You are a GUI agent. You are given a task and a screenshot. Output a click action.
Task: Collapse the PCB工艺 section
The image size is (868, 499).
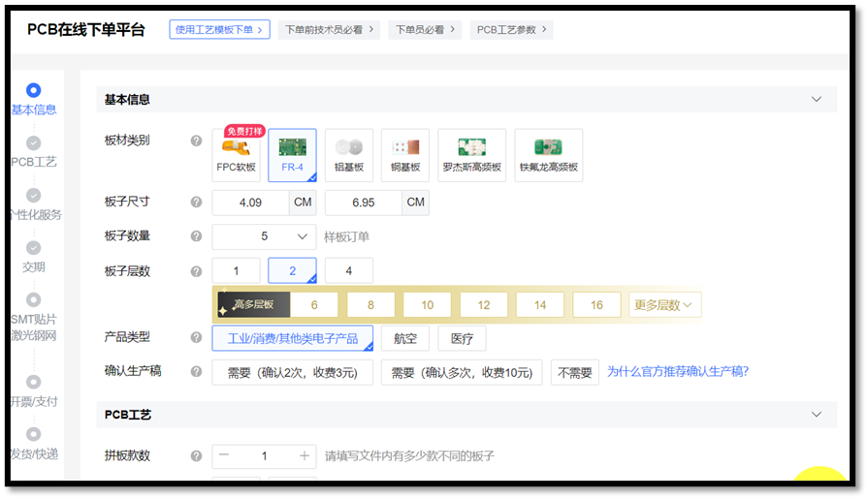pyautogui.click(x=817, y=415)
